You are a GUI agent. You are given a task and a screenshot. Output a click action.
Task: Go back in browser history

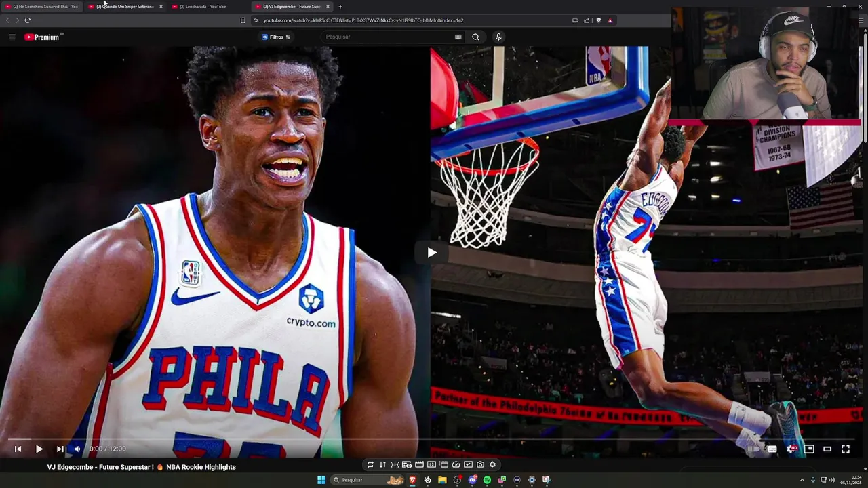pyautogui.click(x=7, y=20)
